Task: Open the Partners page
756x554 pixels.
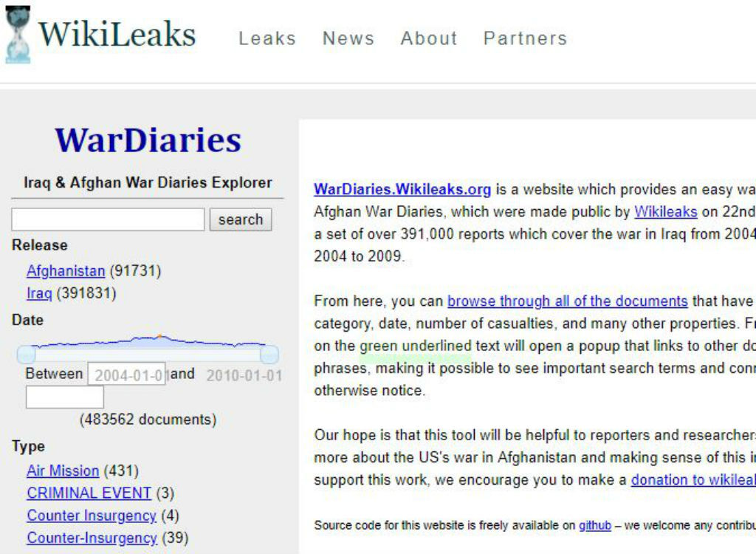Action: tap(525, 38)
